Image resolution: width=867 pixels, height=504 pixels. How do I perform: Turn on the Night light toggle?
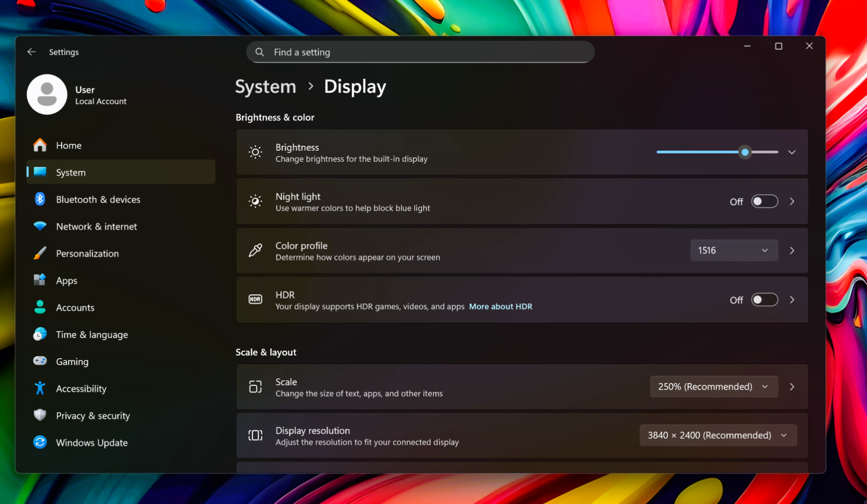(x=765, y=202)
